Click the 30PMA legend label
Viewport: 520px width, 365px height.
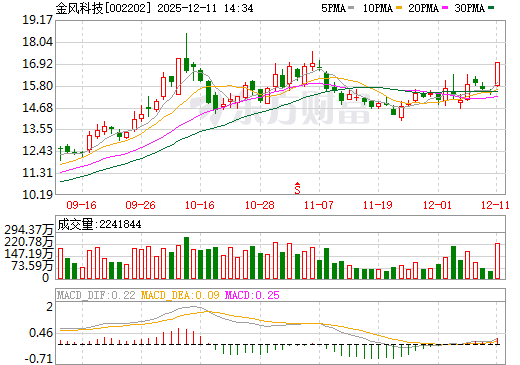[469, 8]
